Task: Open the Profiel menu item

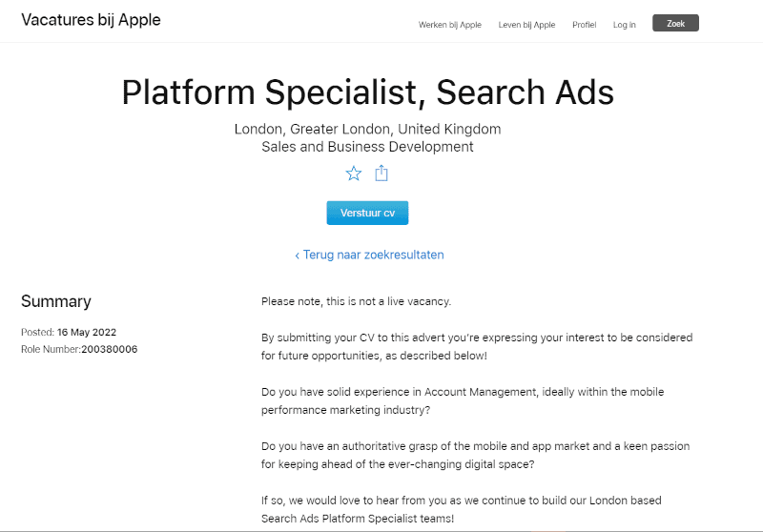Action: pos(584,25)
